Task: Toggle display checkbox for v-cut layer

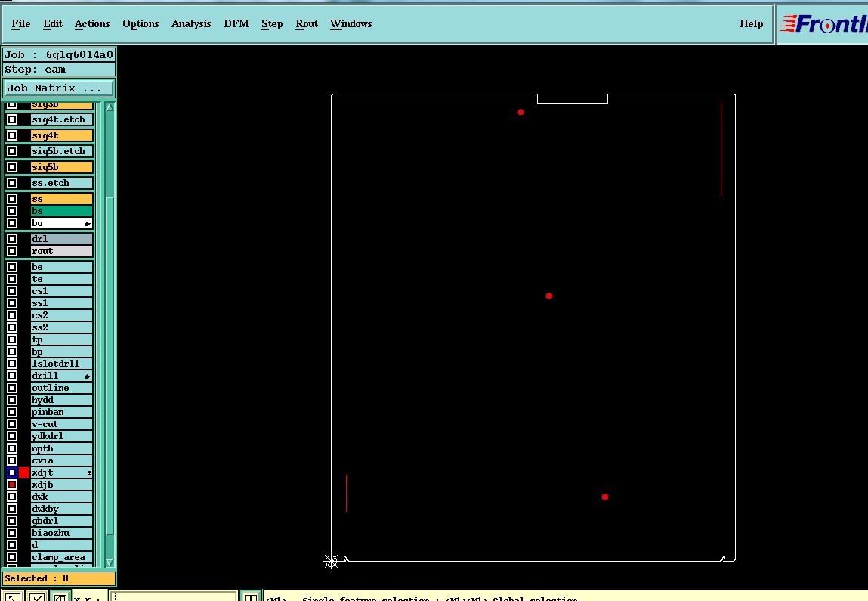Action: (11, 424)
